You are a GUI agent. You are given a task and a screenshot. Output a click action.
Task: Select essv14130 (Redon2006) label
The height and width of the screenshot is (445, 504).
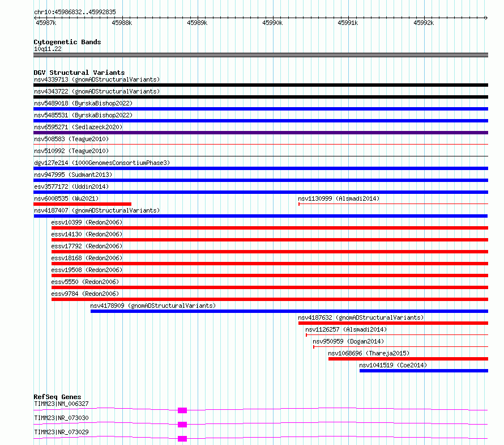(87, 234)
